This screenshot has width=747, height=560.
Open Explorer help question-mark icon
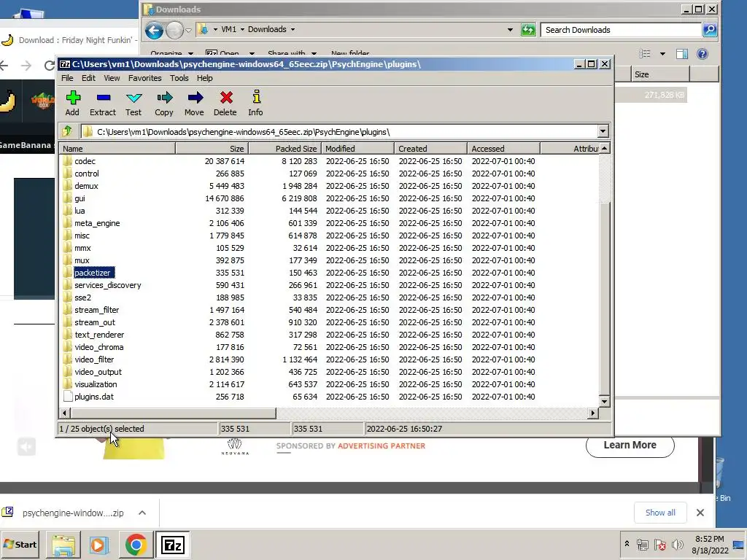[x=703, y=54]
